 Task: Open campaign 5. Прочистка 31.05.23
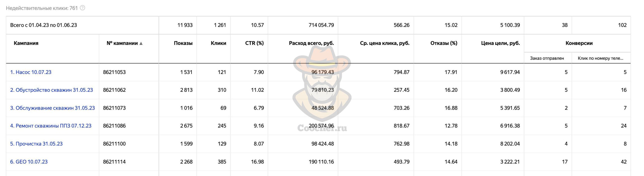(36, 144)
